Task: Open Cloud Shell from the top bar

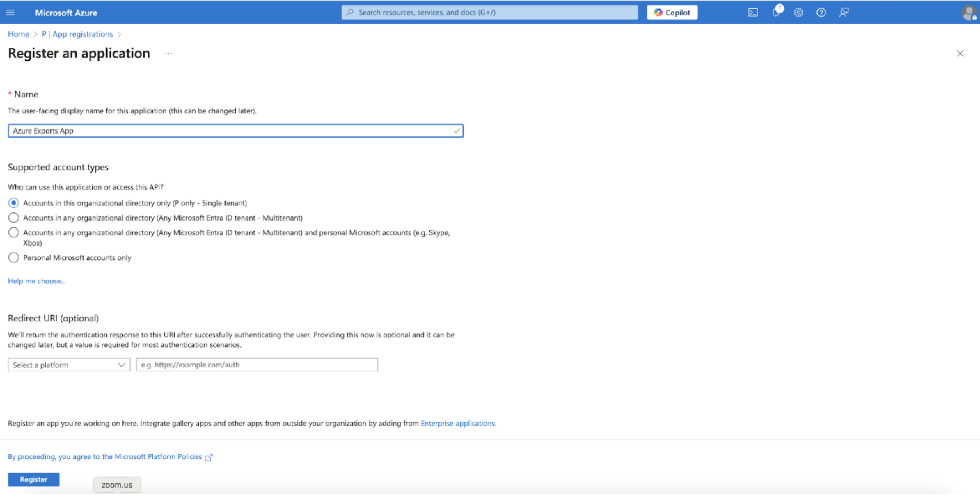Action: (752, 13)
